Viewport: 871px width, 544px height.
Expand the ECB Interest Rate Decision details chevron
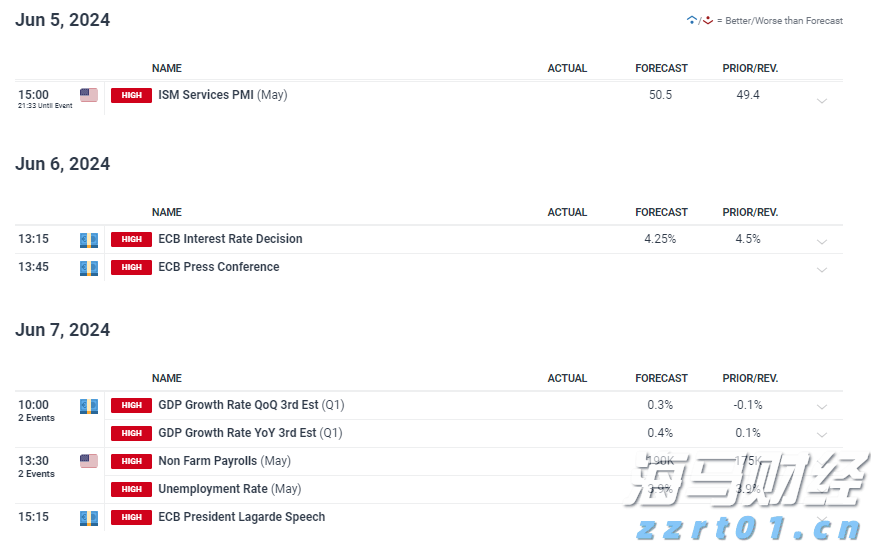821,242
